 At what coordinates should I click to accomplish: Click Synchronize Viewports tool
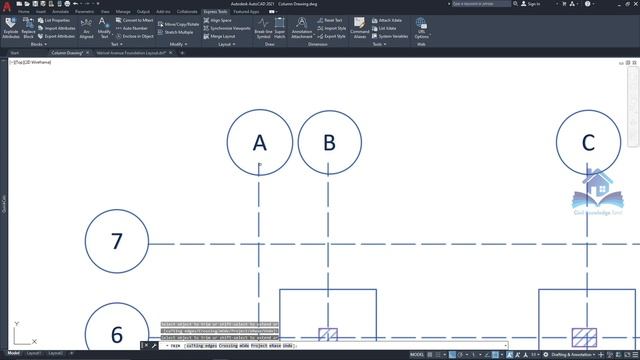pyautogui.click(x=227, y=28)
